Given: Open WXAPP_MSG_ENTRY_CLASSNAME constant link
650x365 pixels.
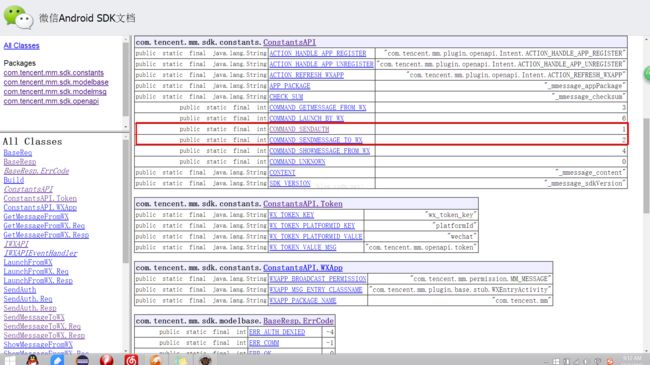Looking at the screenshot, I should coord(316,290).
